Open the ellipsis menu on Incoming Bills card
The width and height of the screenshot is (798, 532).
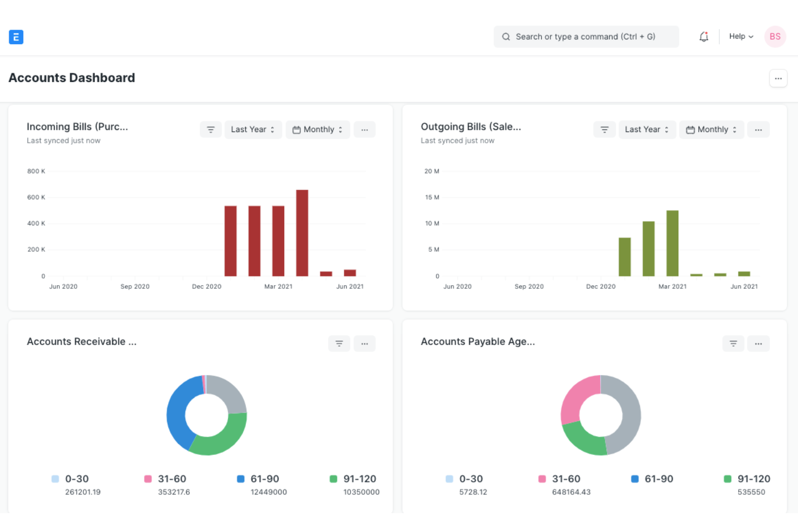364,129
